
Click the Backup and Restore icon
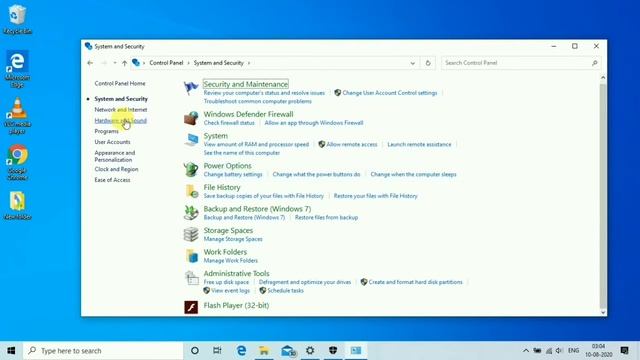191,213
